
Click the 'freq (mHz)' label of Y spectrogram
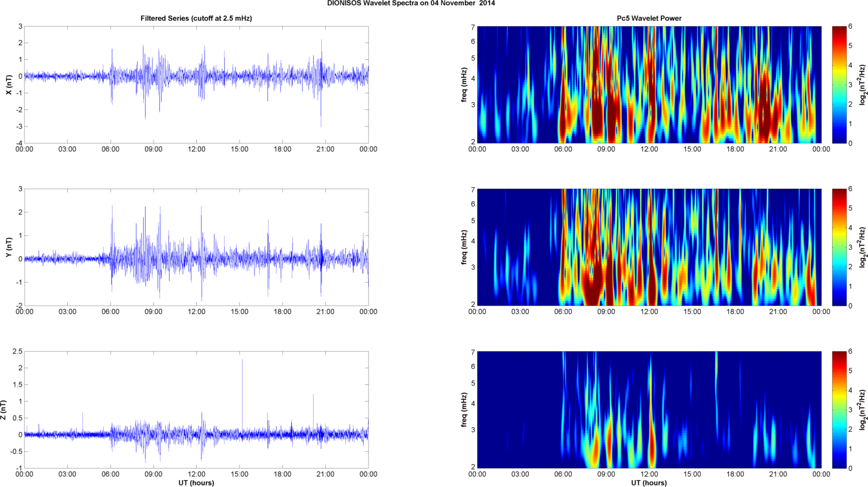click(465, 247)
